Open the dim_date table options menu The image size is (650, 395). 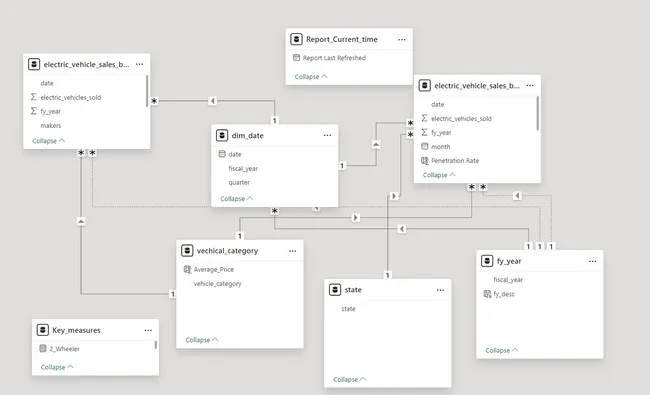(327, 136)
